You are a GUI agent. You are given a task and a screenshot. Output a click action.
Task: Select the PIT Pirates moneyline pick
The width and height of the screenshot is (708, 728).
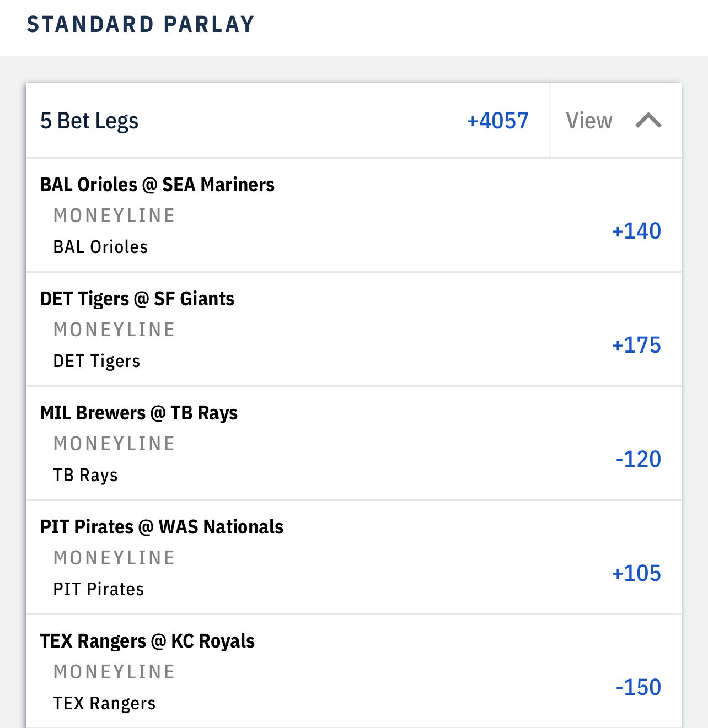pos(99,589)
